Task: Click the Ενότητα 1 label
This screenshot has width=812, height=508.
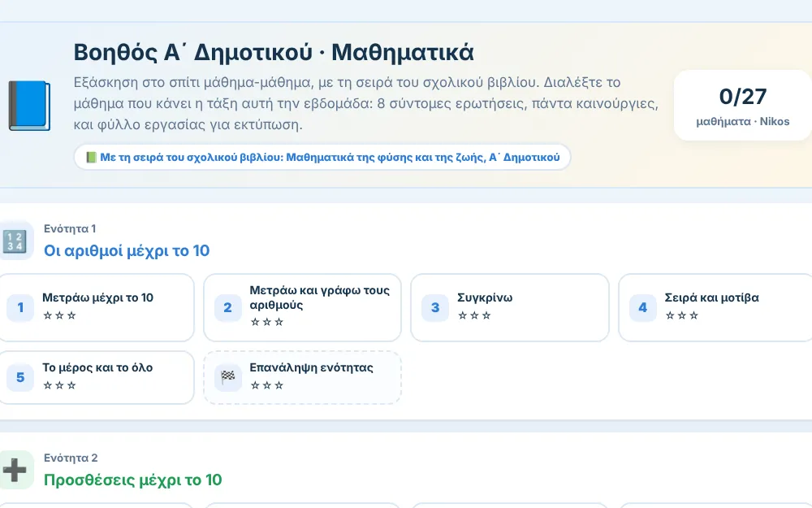Action: (x=70, y=228)
